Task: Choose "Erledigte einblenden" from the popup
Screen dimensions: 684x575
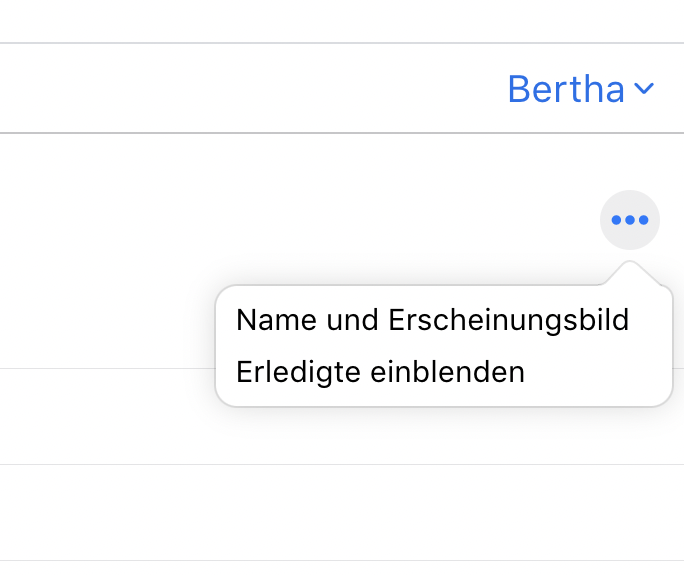Action: pyautogui.click(x=380, y=372)
